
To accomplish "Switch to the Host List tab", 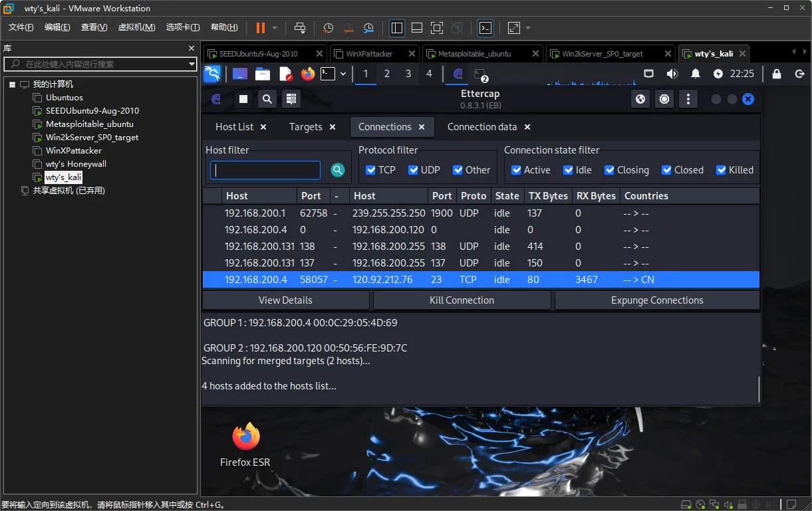I will (x=234, y=127).
